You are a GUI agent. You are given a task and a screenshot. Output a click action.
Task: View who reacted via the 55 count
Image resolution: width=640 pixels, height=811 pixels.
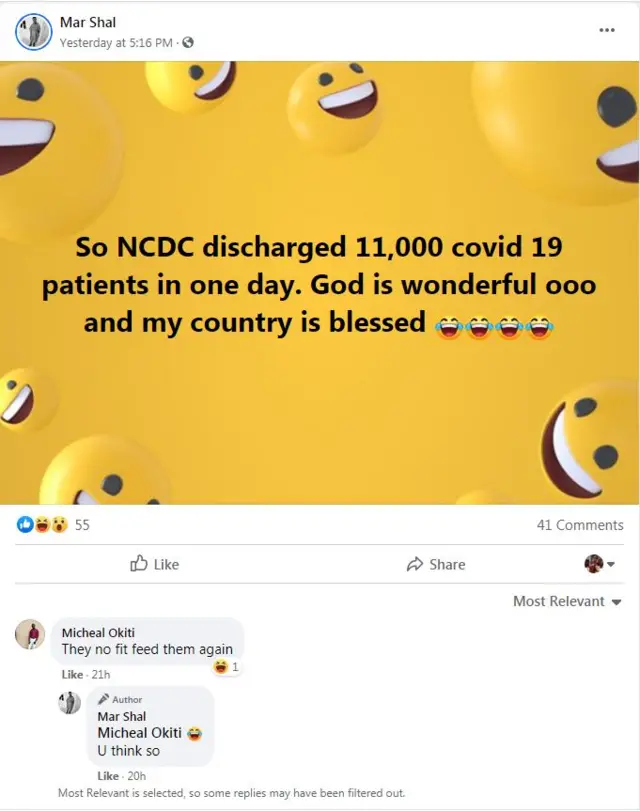click(82, 524)
